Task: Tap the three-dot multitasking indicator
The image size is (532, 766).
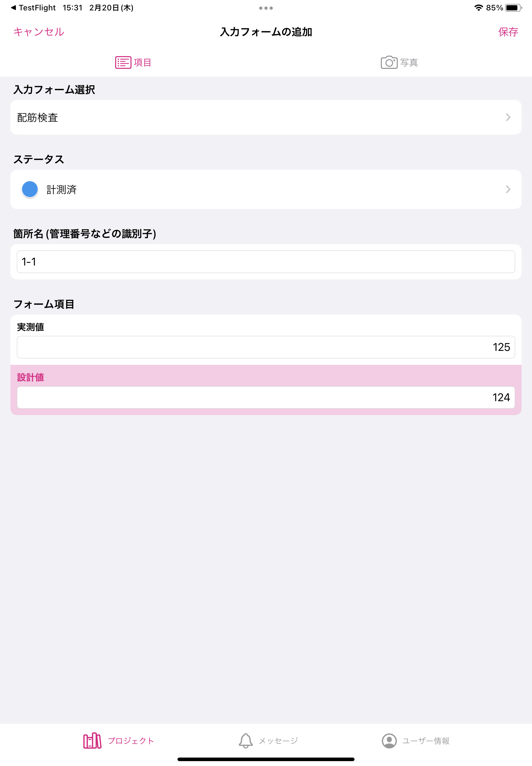Action: pos(266,8)
